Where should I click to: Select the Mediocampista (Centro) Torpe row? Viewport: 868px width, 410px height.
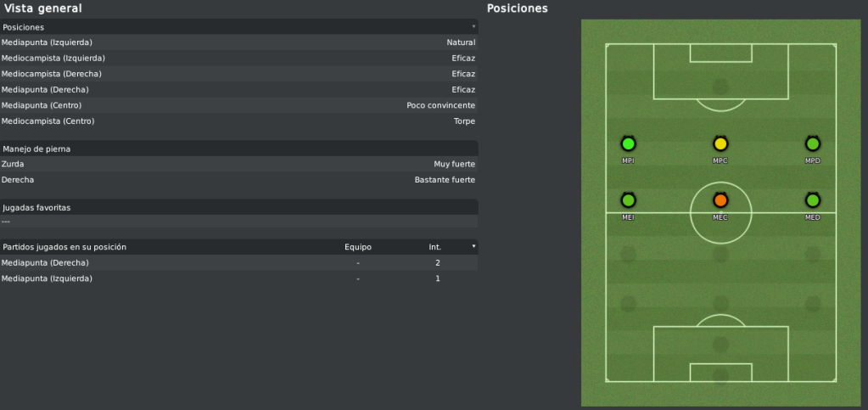pos(238,121)
